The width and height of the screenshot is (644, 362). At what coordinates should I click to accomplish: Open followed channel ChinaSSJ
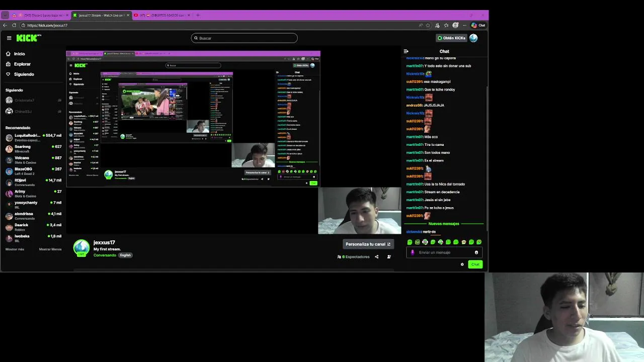point(33,112)
